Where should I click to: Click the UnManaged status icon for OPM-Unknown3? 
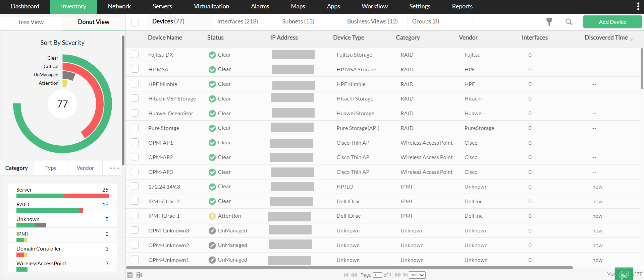212,231
